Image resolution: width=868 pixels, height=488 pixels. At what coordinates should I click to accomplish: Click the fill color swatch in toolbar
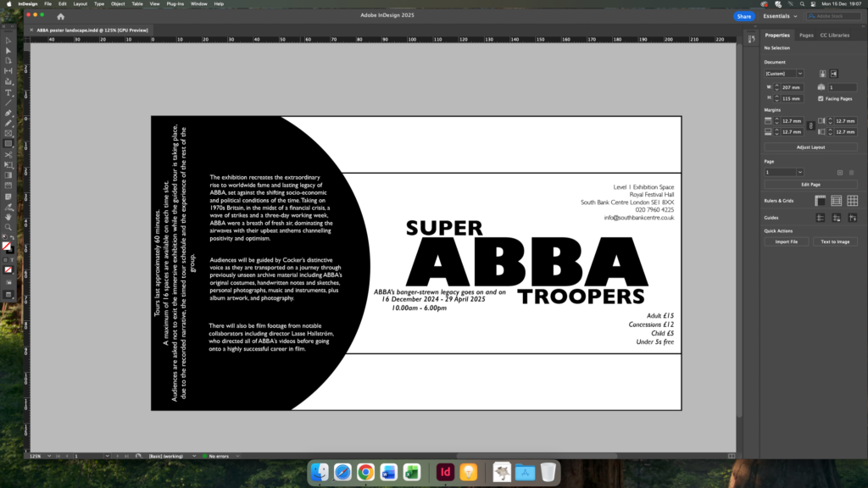point(6,247)
